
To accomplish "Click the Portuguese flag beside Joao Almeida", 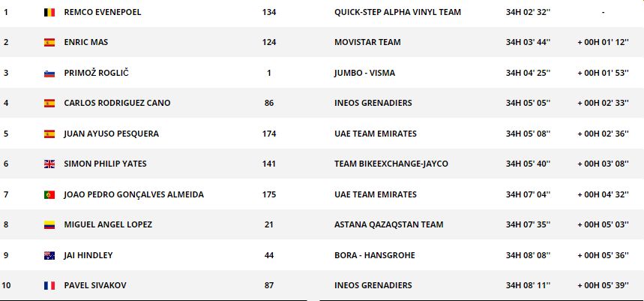I will pyautogui.click(x=49, y=194).
